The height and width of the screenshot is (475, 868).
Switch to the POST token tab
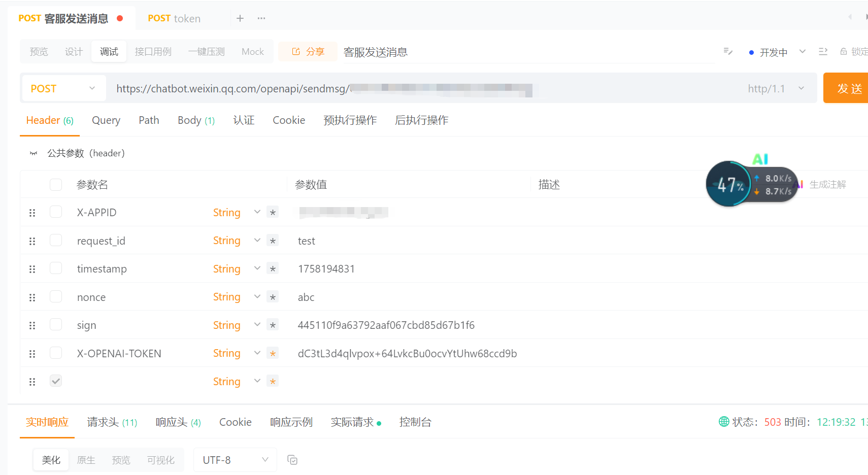pos(174,18)
